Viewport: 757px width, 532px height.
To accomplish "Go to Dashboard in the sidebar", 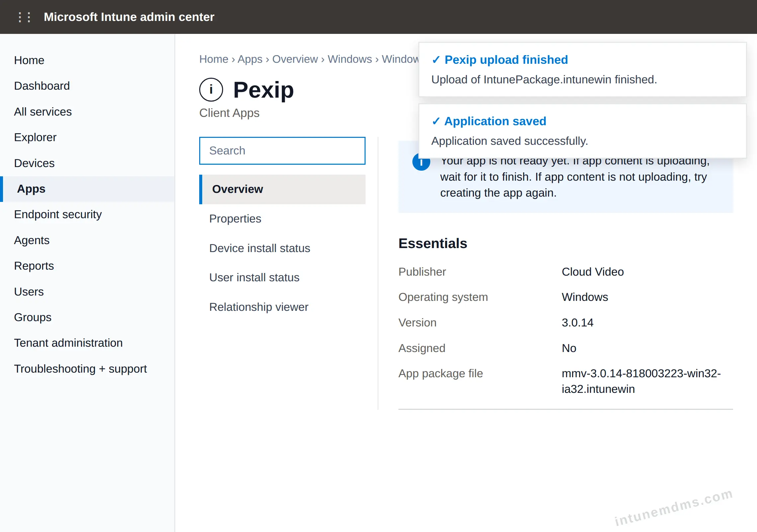I will 42,86.
